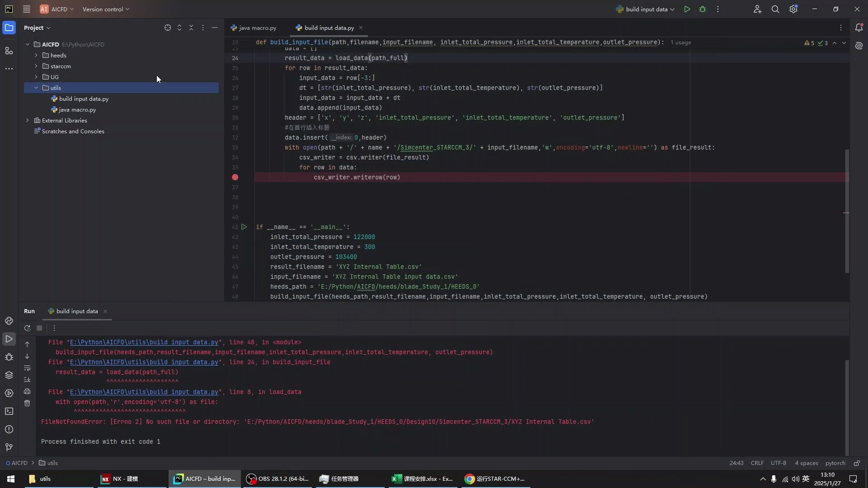
Task: Open the Git version control tool window
Action: [x=9, y=447]
